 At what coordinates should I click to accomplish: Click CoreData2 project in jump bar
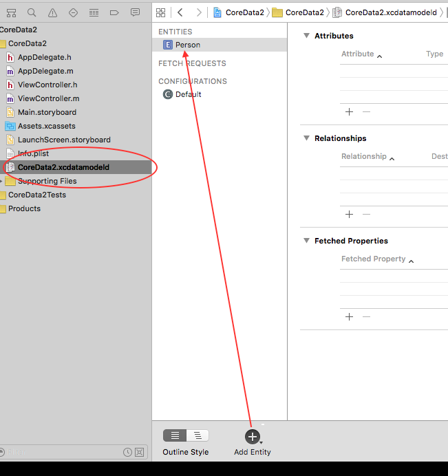pyautogui.click(x=239, y=12)
